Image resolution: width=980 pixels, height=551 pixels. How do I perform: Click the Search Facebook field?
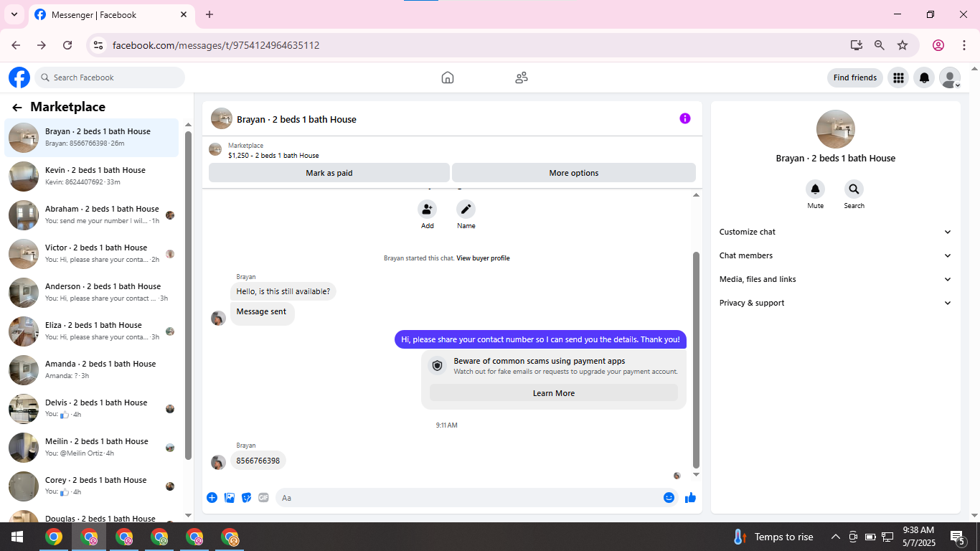110,77
